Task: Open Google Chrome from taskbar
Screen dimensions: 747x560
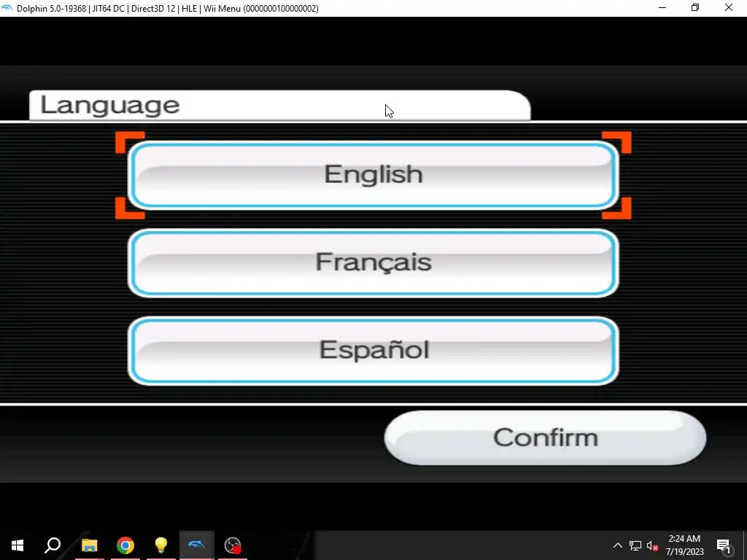Action: [x=125, y=545]
